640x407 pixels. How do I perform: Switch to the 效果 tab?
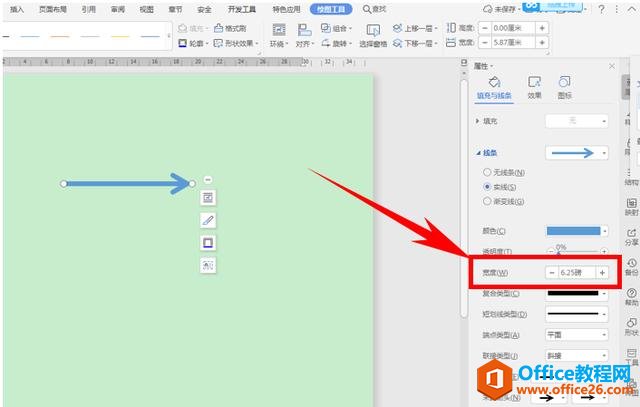pyautogui.click(x=534, y=89)
